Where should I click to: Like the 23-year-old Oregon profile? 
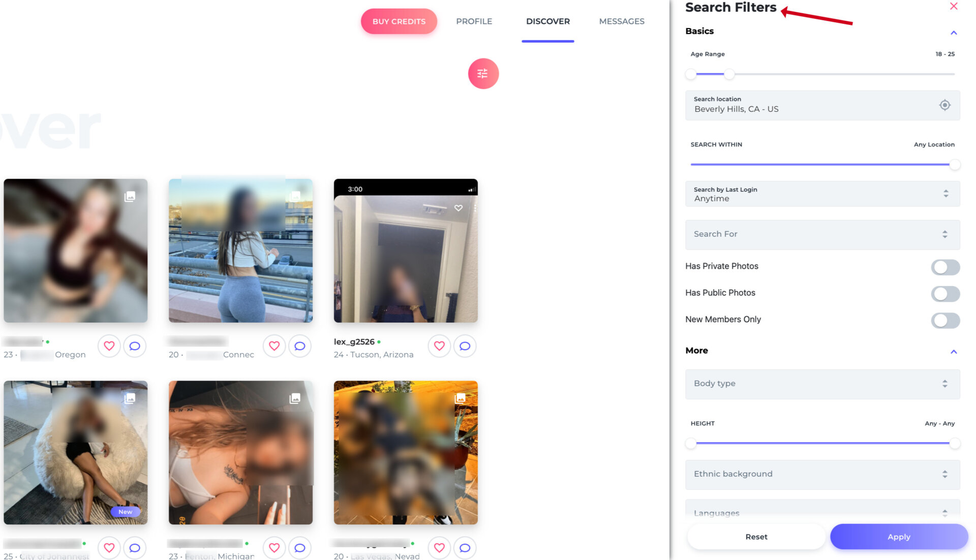click(109, 346)
